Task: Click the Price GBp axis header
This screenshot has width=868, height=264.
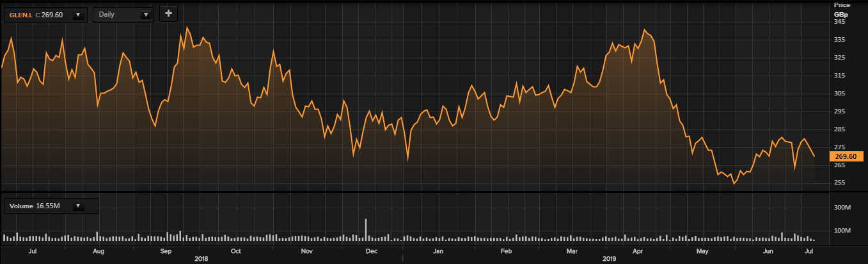Action: point(841,8)
